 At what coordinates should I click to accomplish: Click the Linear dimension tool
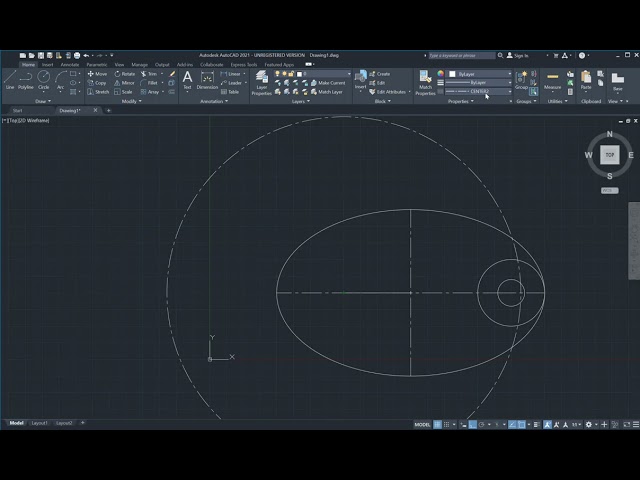[x=231, y=74]
